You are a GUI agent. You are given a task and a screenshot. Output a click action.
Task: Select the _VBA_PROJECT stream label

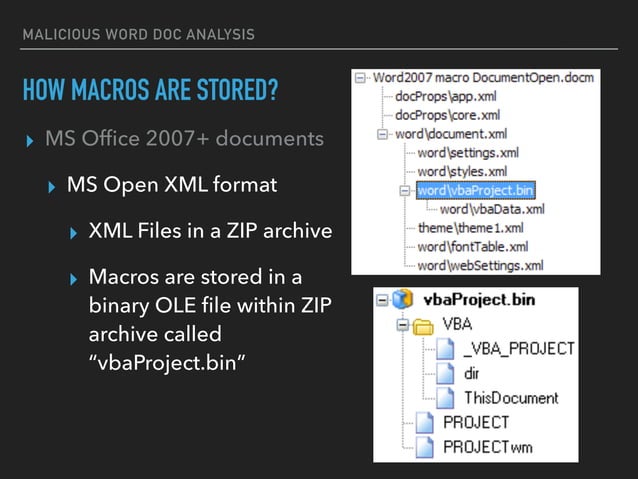(519, 349)
